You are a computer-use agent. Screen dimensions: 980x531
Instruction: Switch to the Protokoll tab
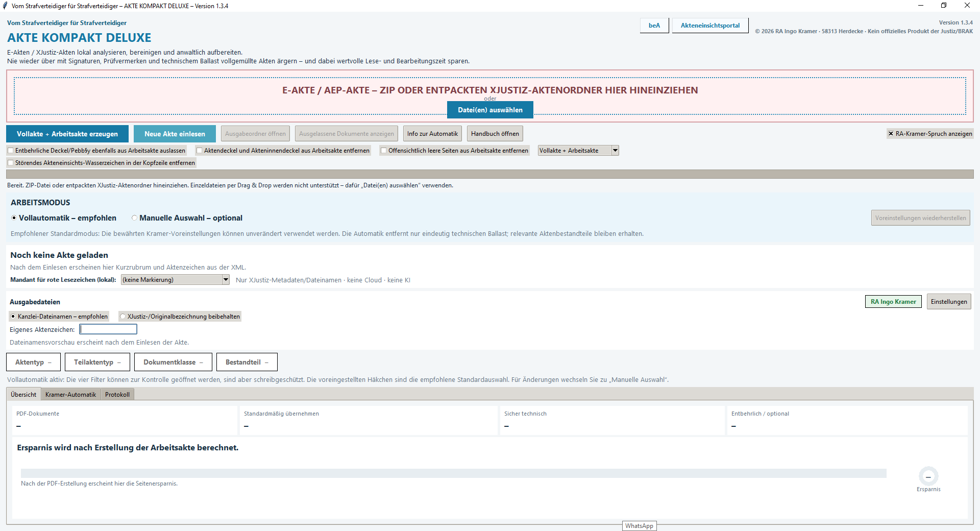117,395
